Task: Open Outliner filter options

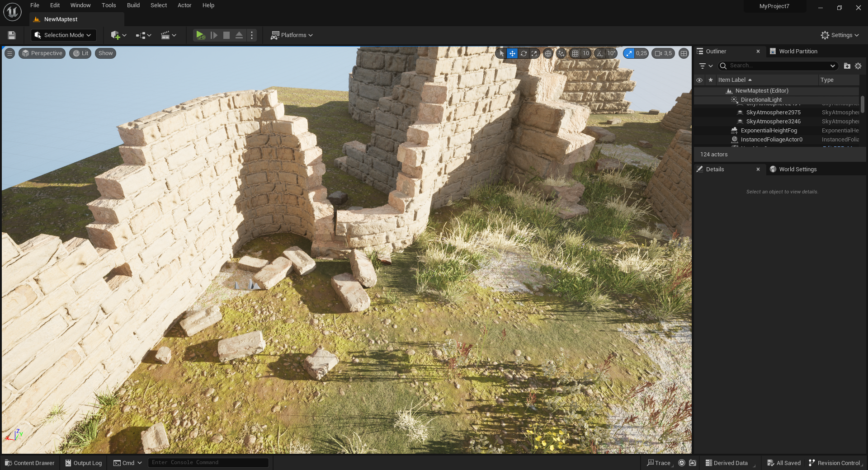Action: (706, 66)
